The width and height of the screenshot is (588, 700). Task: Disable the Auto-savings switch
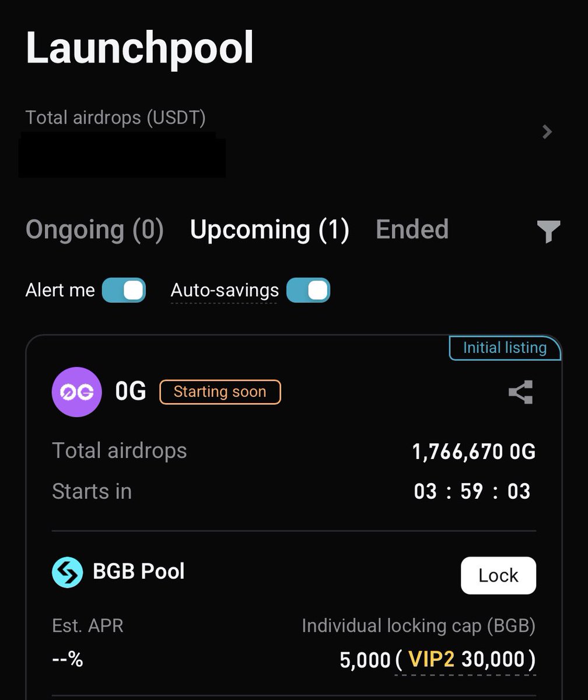[x=308, y=290]
